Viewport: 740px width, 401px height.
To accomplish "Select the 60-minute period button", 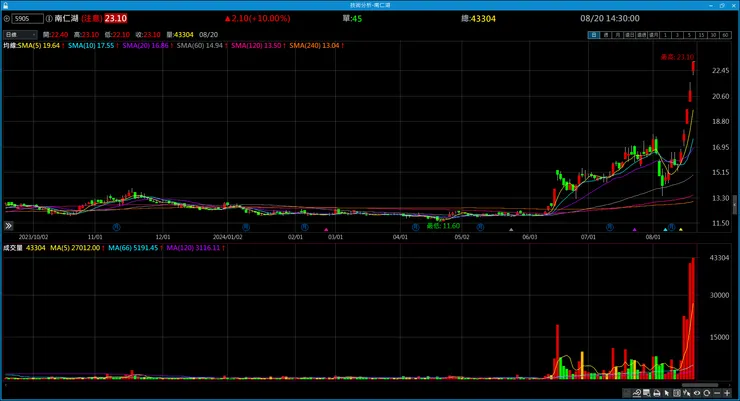I will [725, 35].
